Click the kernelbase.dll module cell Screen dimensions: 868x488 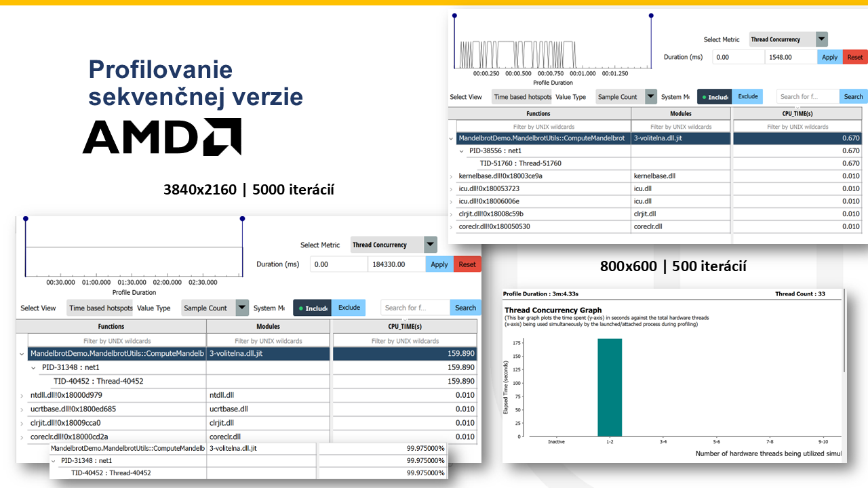click(681, 176)
